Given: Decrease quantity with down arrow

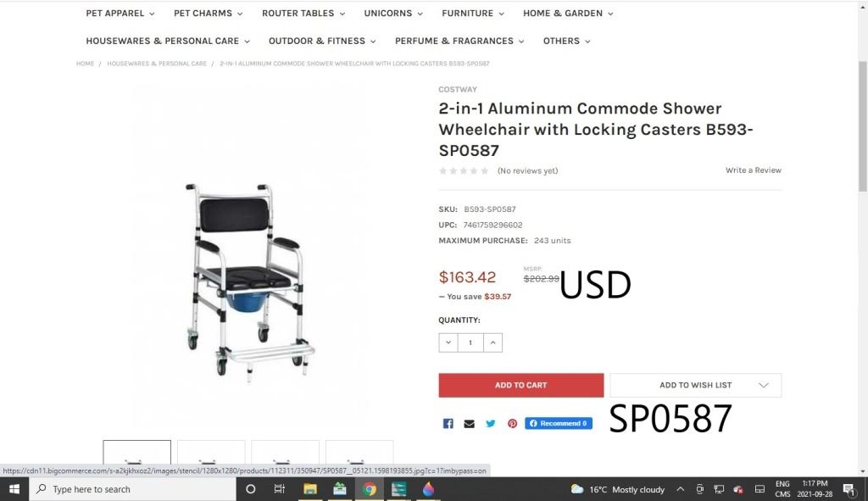Looking at the screenshot, I should coord(448,342).
